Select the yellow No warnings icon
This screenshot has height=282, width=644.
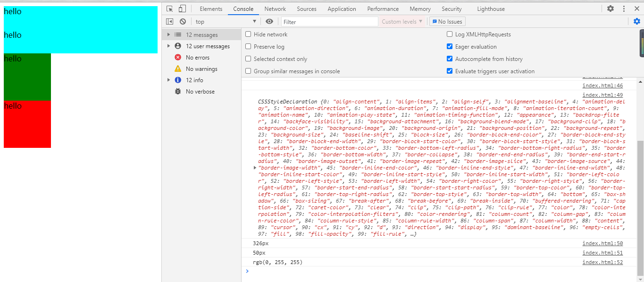coord(178,68)
